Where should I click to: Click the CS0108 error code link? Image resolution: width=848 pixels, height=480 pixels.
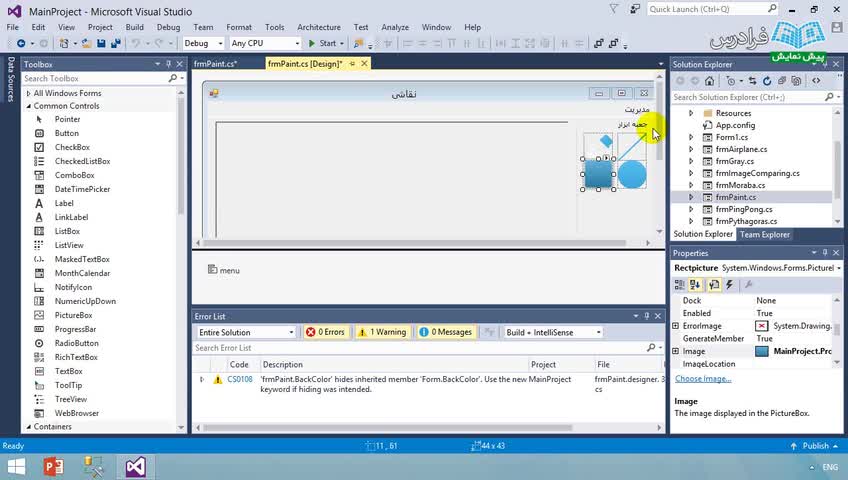point(240,379)
